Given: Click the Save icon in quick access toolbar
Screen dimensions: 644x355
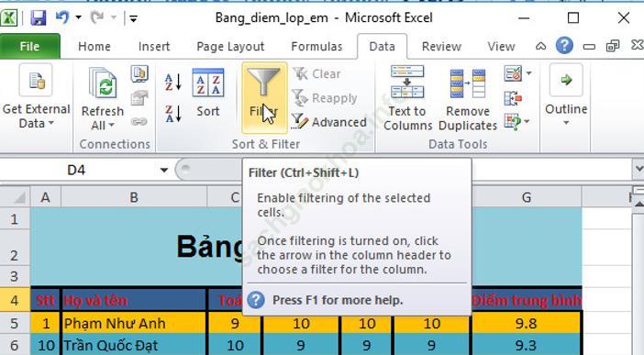Looking at the screenshot, I should (38, 17).
